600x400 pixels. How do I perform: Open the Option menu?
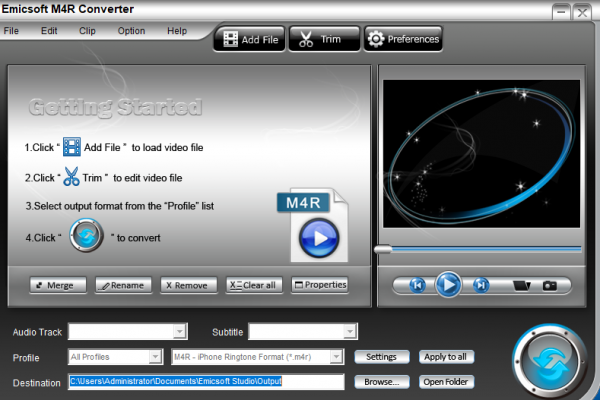(x=131, y=31)
